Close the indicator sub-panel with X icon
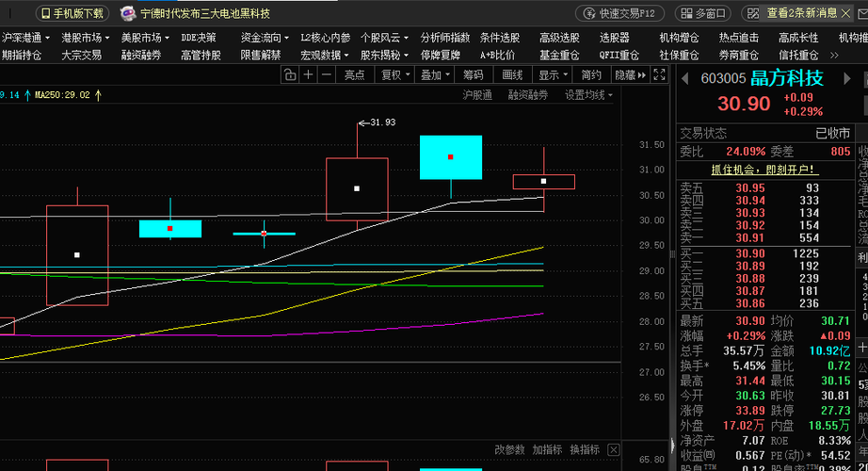The width and height of the screenshot is (868, 471). point(614,450)
